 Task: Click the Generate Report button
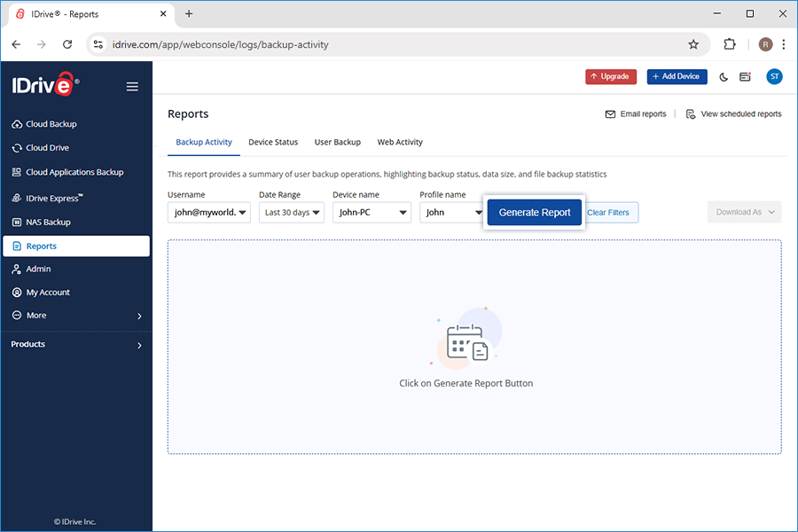(x=535, y=212)
